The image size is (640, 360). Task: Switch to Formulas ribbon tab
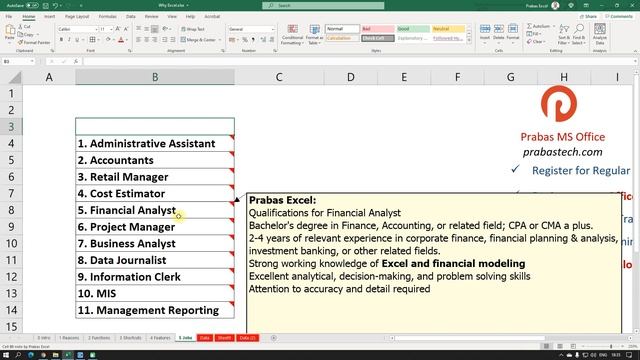pos(107,17)
